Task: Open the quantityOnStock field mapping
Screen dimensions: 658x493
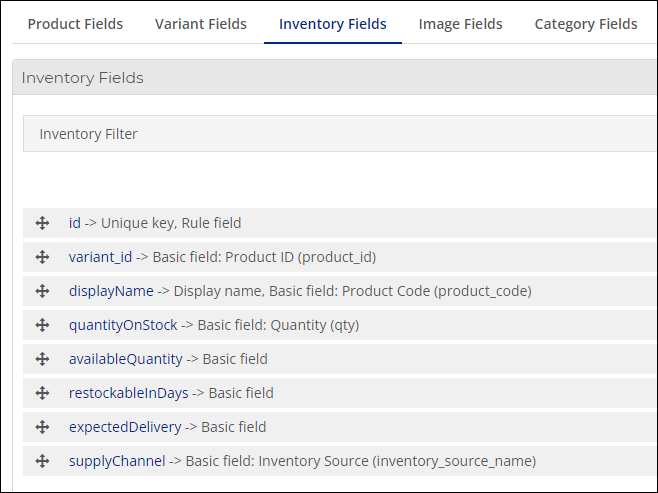Action: pyautogui.click(x=123, y=325)
